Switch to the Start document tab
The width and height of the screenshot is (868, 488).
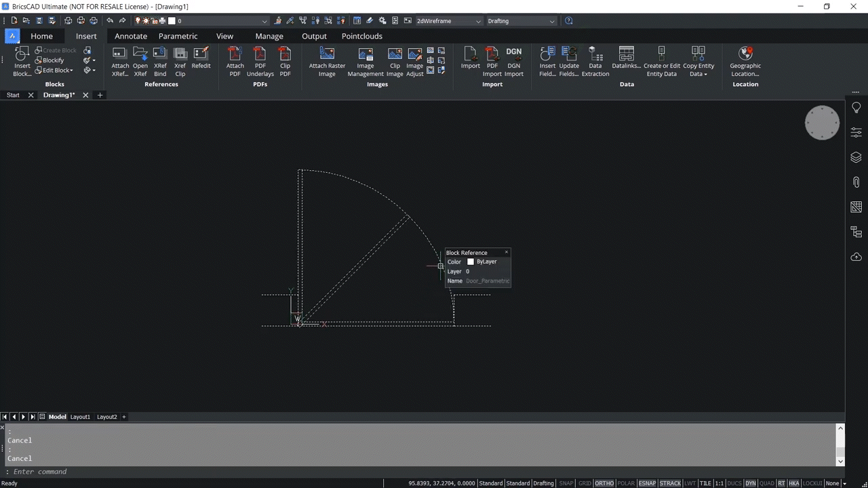coord(13,95)
